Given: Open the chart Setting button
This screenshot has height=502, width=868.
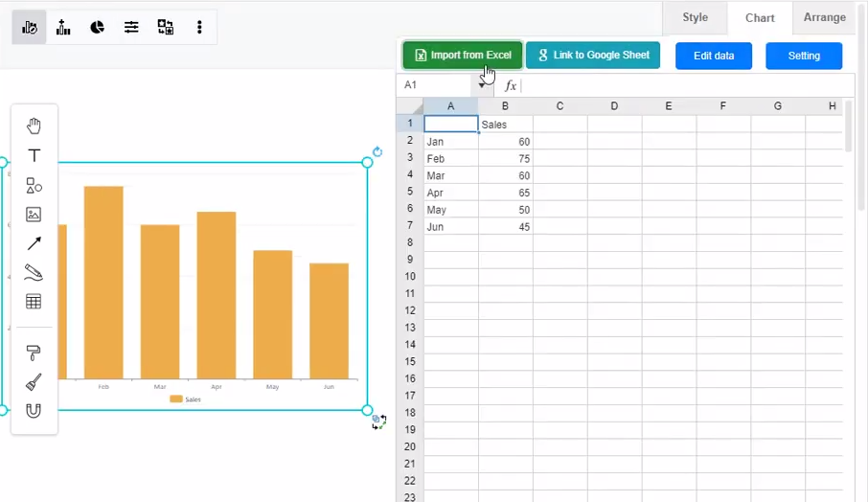Looking at the screenshot, I should tap(804, 56).
